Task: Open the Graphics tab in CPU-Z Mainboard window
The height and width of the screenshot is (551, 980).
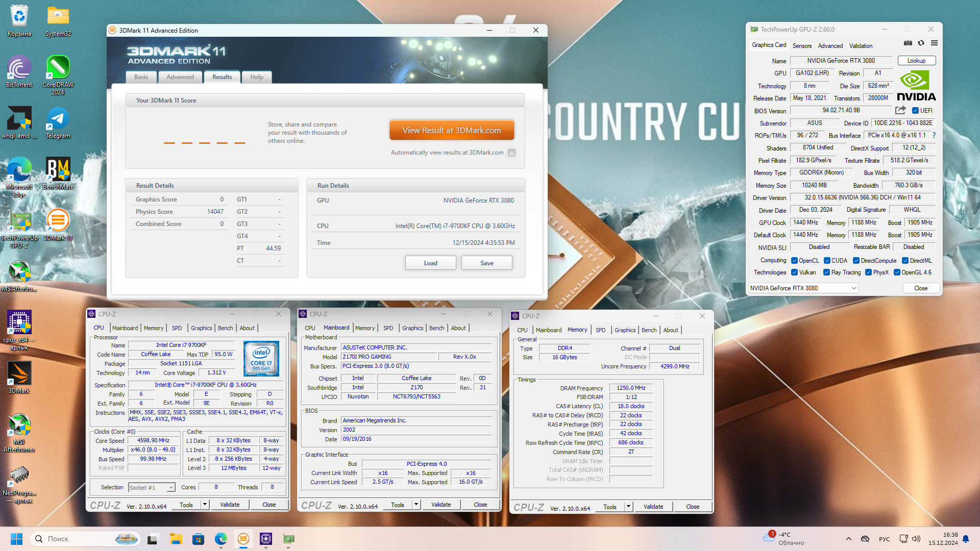Action: click(x=412, y=328)
